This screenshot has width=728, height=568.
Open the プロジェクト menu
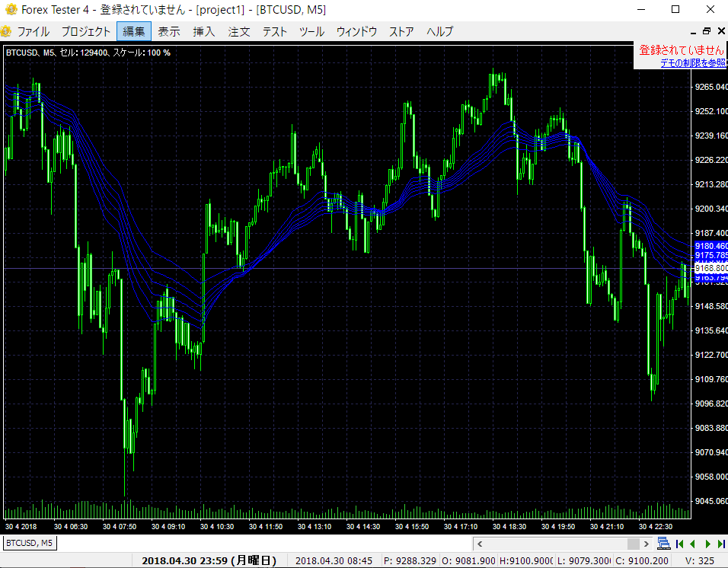(x=86, y=31)
